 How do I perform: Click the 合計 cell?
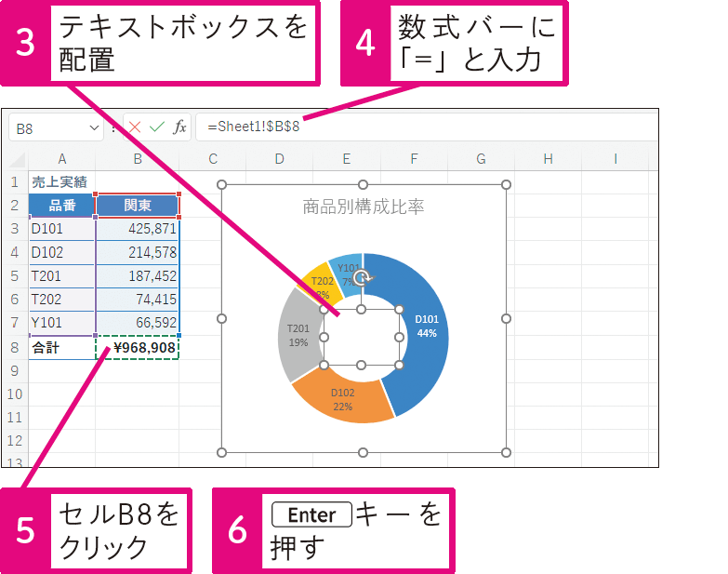pos(62,348)
